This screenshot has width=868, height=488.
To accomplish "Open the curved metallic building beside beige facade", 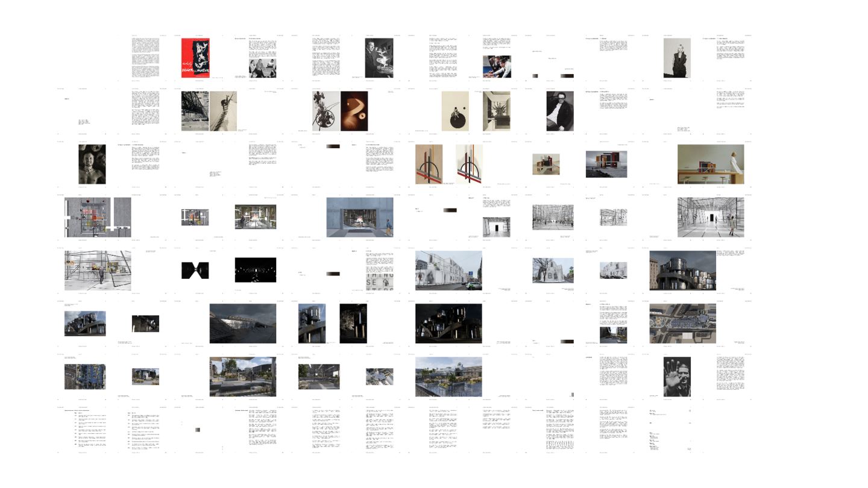I will (x=682, y=271).
